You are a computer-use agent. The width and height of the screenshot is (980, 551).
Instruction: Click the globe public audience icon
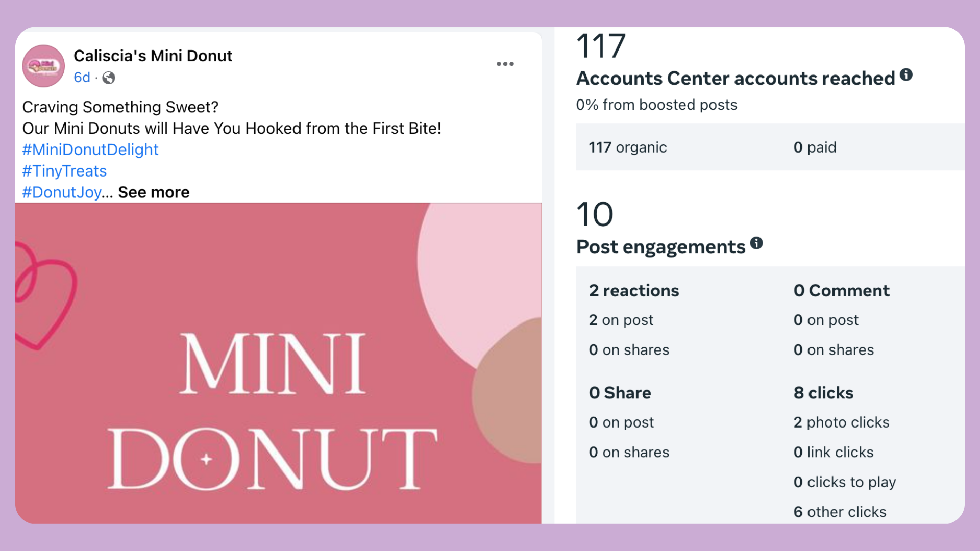(x=109, y=78)
